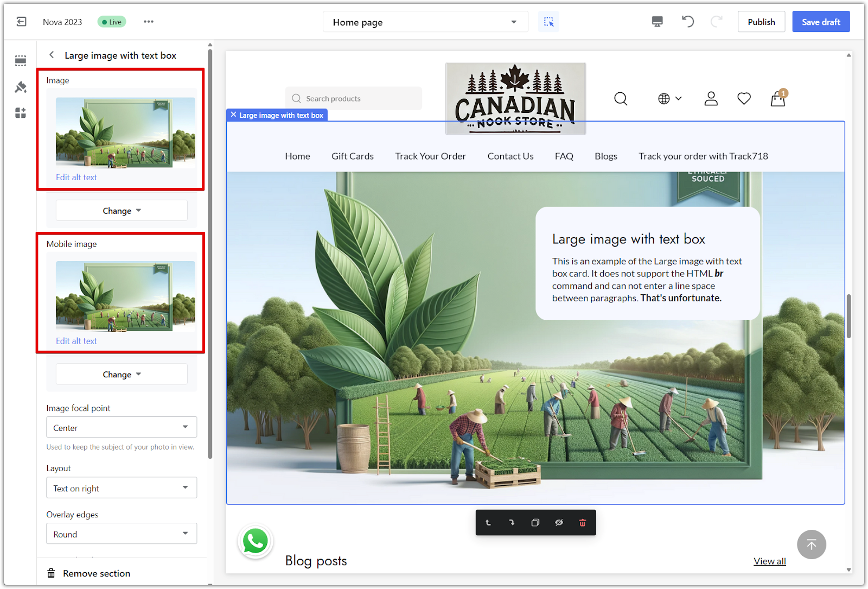Click the WhatsApp chat icon
868x589 pixels.
coord(255,541)
